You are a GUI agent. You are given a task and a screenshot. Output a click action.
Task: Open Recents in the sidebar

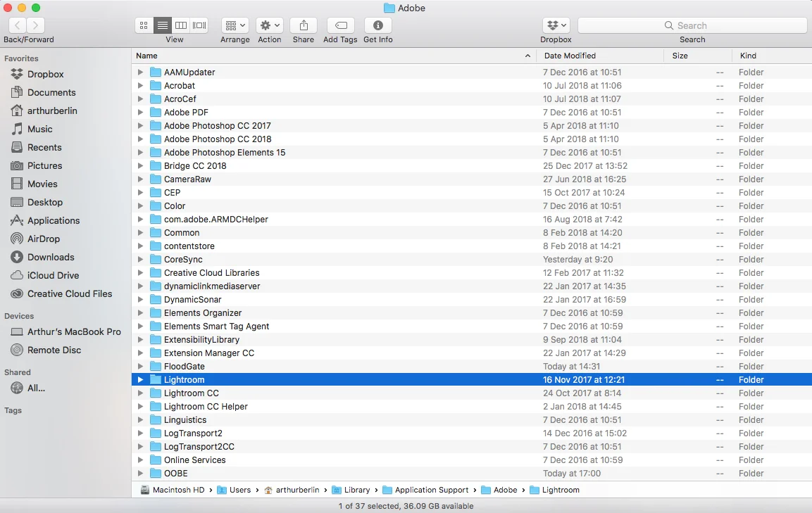tap(36, 148)
